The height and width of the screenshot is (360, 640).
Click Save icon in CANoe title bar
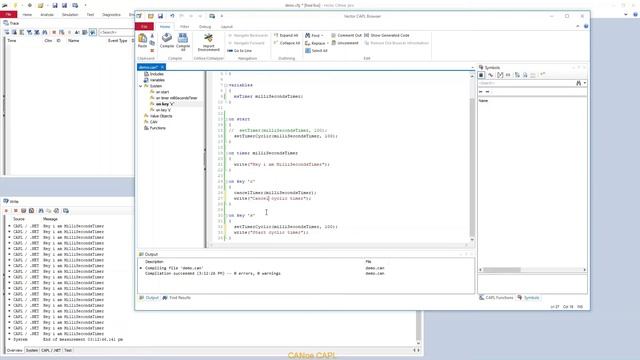(x=55, y=5)
